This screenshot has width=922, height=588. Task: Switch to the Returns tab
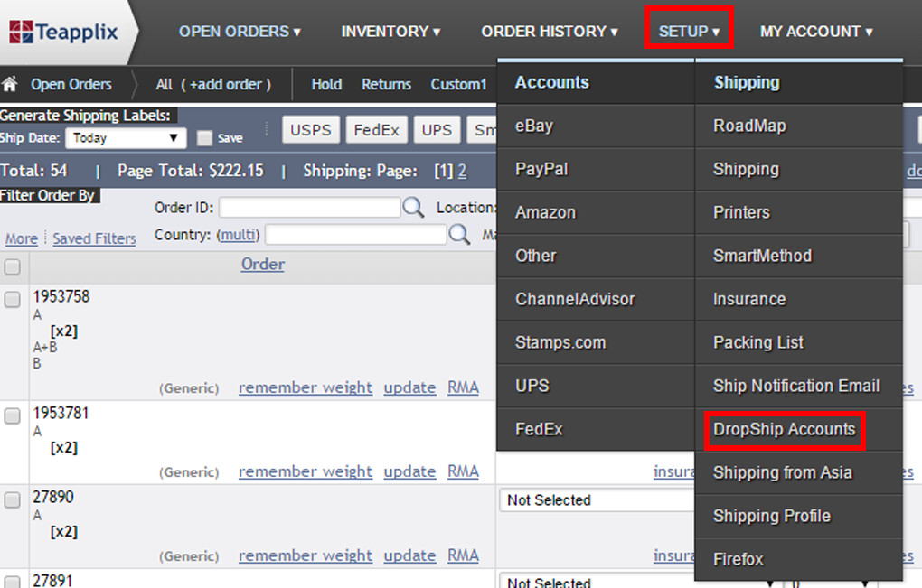pyautogui.click(x=386, y=85)
